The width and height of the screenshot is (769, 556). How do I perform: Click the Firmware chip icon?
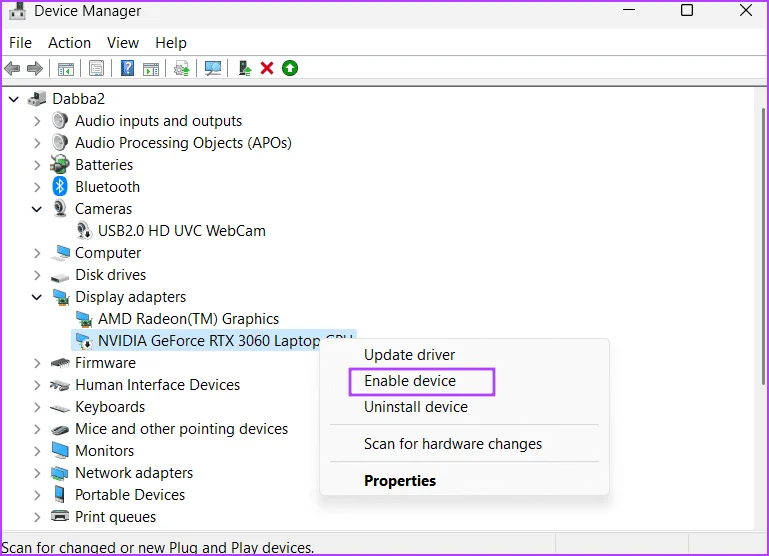click(60, 363)
